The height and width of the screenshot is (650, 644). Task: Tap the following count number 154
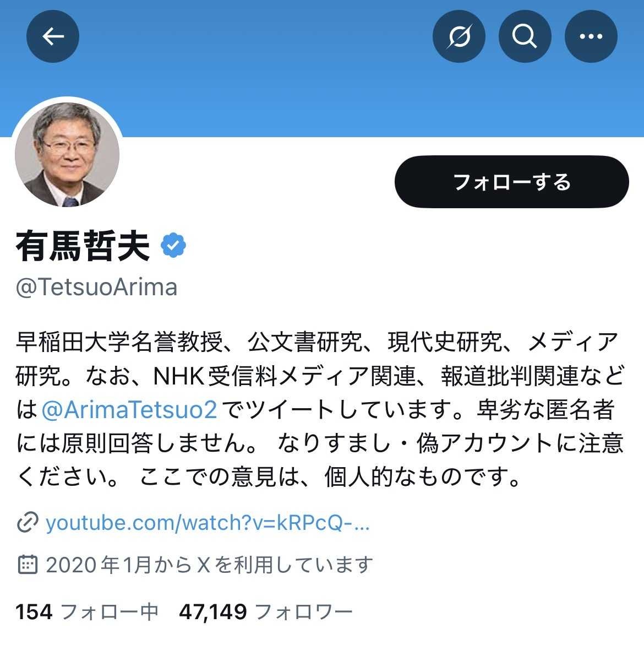coord(34,611)
